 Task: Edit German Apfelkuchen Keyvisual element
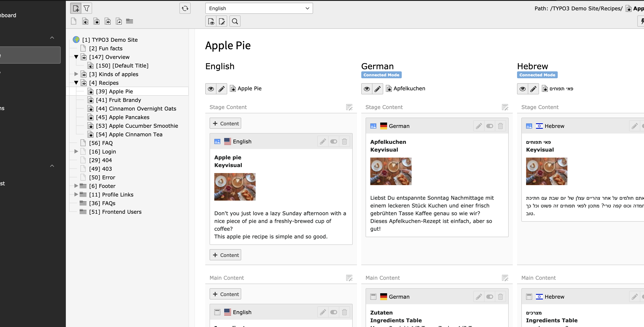click(479, 126)
